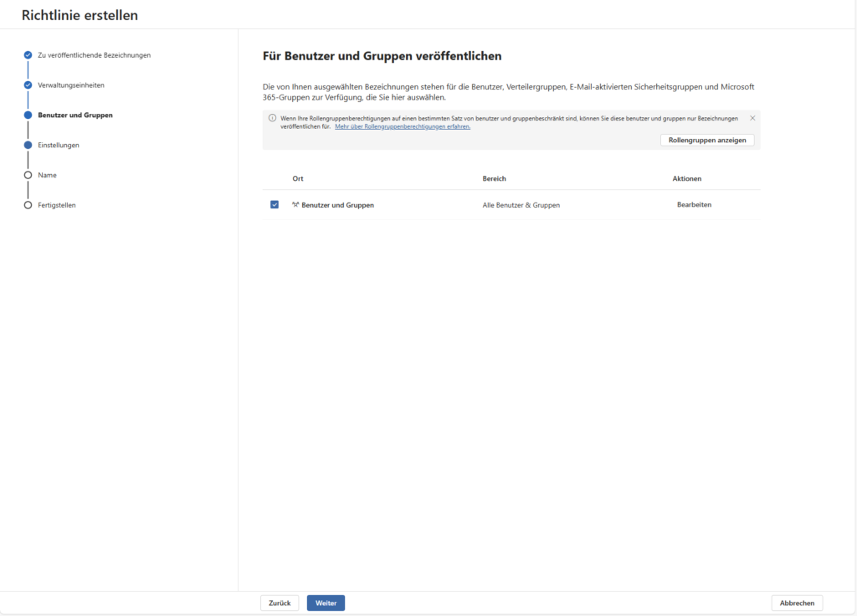Click the Abbrechen button
This screenshot has height=616, width=857.
797,603
